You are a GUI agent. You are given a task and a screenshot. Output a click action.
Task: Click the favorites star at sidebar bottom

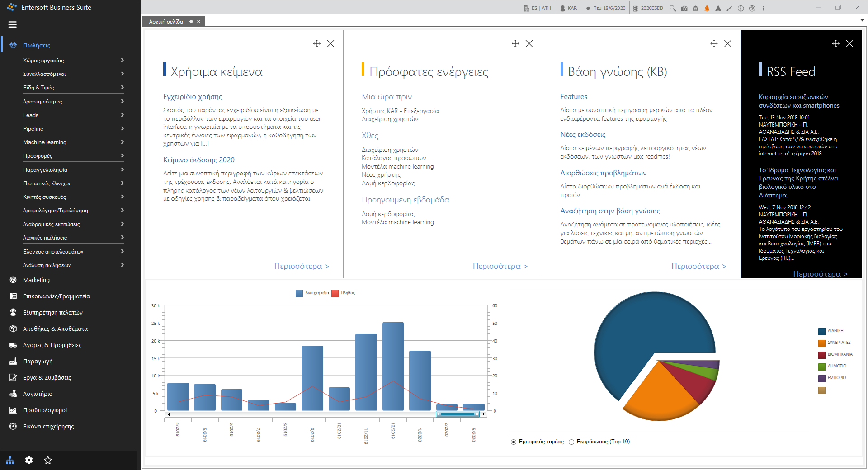pos(48,460)
